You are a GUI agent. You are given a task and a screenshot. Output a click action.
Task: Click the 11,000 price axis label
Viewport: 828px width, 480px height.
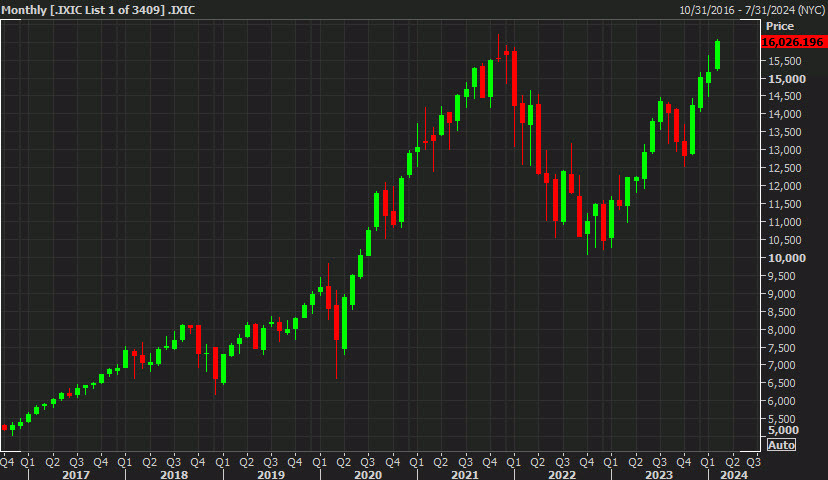(785, 222)
